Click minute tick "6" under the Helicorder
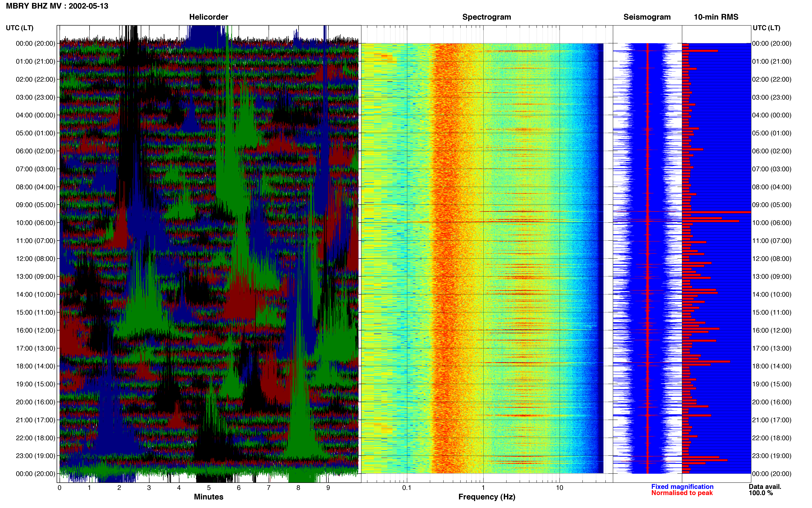 239,488
